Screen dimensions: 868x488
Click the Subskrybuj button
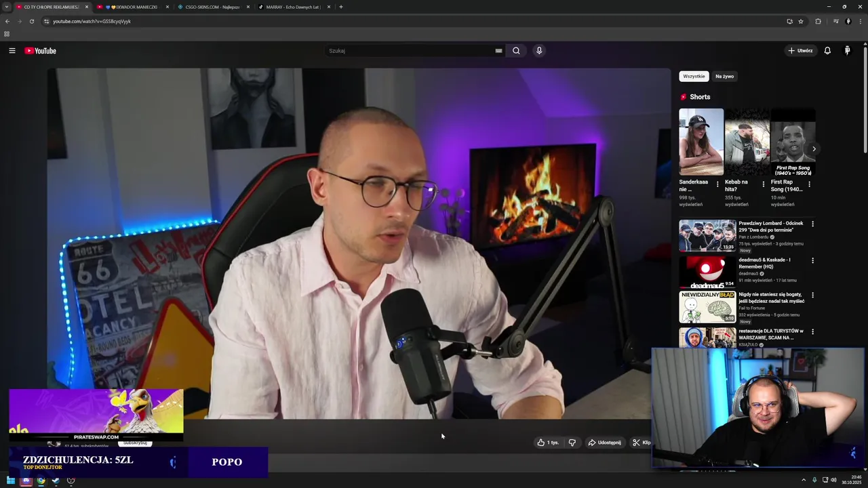point(135,443)
